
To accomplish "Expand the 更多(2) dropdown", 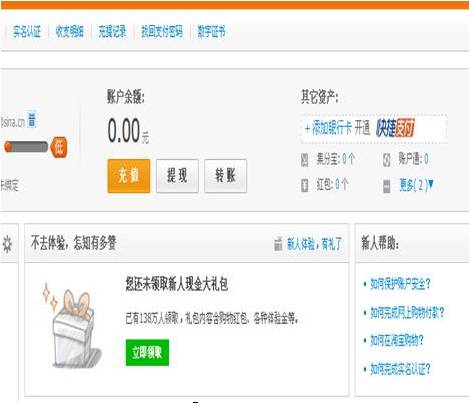I will pyautogui.click(x=416, y=185).
